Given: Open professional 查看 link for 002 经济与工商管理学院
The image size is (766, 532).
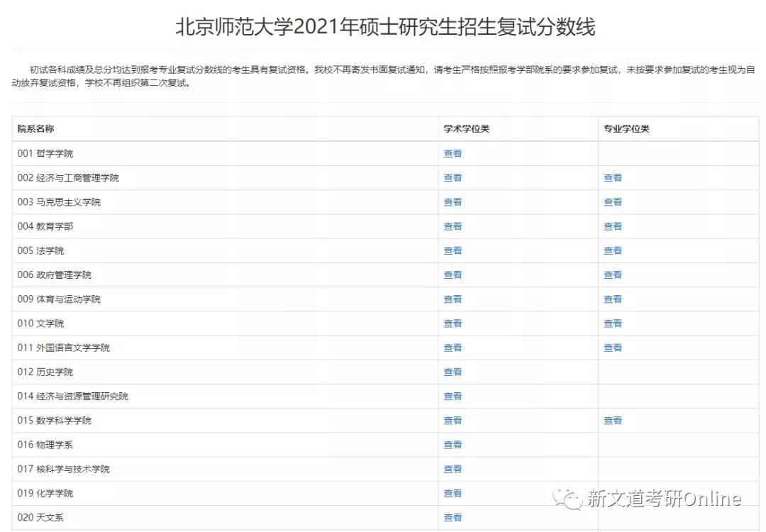Looking at the screenshot, I should click(612, 177).
